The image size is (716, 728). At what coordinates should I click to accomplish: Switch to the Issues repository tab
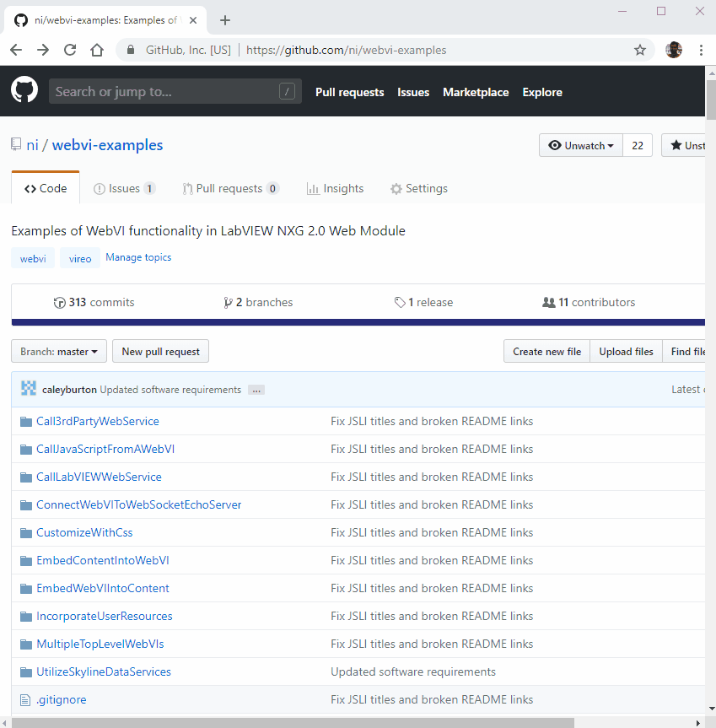click(x=124, y=188)
